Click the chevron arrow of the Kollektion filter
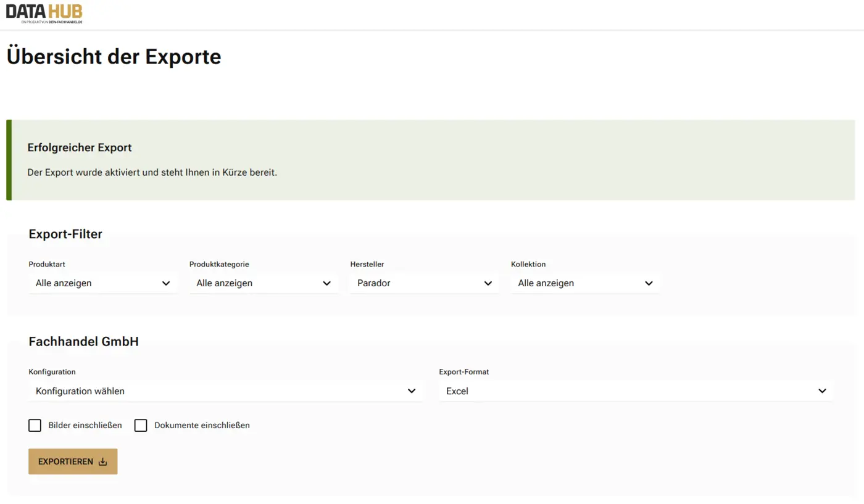The image size is (864, 504). (649, 283)
